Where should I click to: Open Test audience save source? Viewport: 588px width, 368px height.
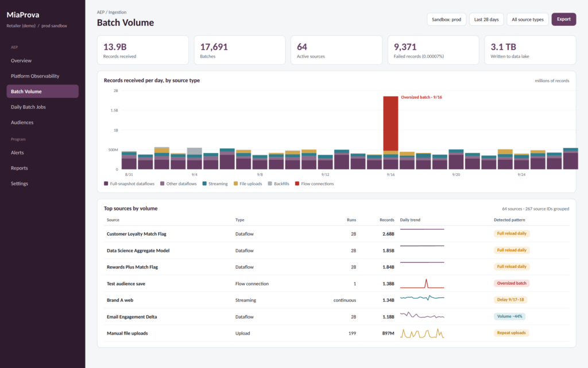coord(126,283)
